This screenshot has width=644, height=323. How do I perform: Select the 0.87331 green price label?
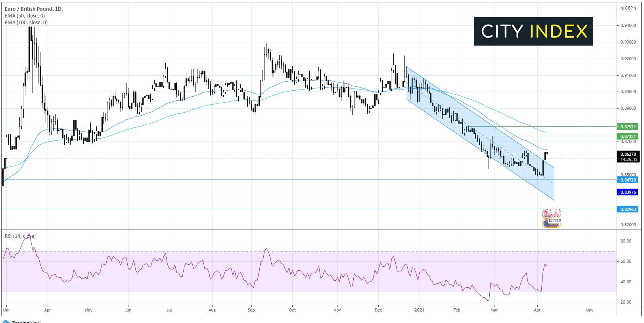pyautogui.click(x=628, y=136)
